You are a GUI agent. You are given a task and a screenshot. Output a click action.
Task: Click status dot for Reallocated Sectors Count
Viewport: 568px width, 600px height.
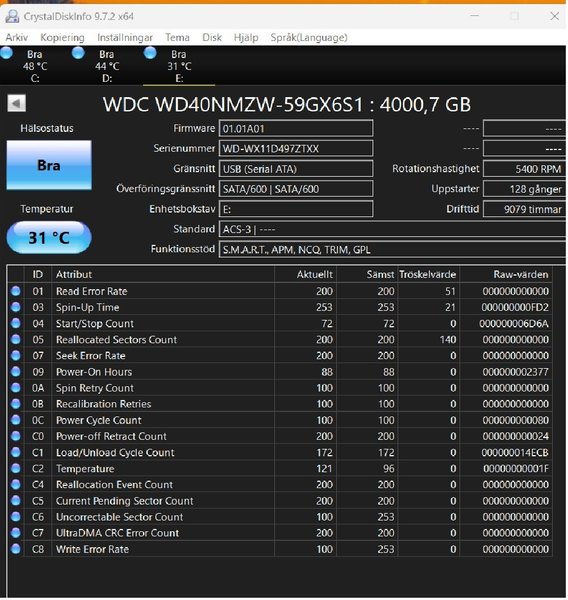coord(16,339)
